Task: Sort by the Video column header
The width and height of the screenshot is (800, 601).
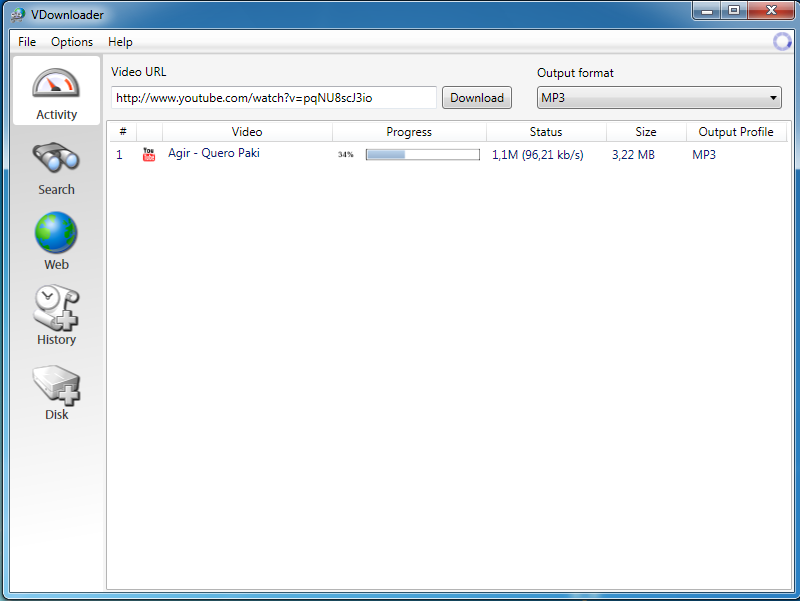Action: [247, 132]
